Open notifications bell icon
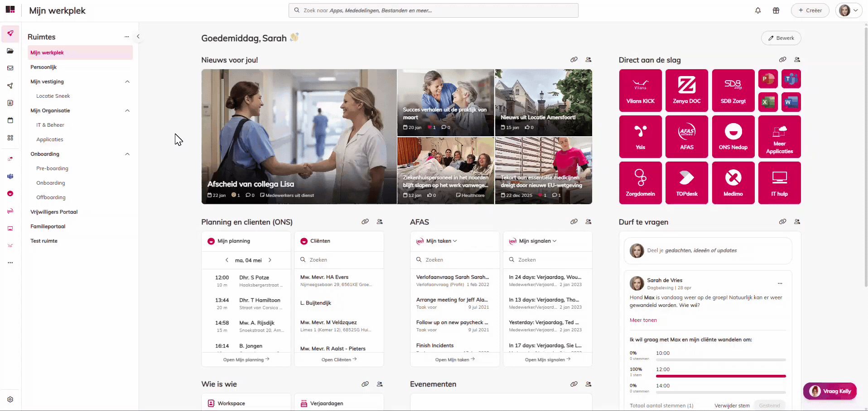The height and width of the screenshot is (411, 868). pyautogui.click(x=758, y=10)
